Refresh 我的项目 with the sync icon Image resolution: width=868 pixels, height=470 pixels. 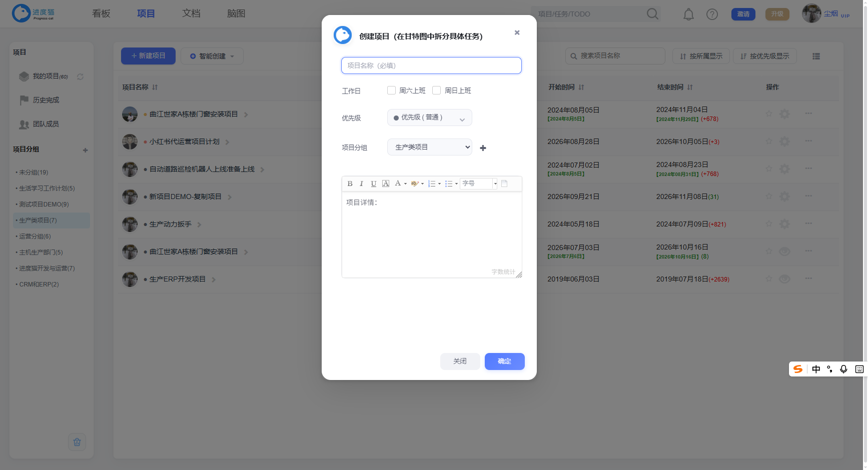pyautogui.click(x=80, y=76)
